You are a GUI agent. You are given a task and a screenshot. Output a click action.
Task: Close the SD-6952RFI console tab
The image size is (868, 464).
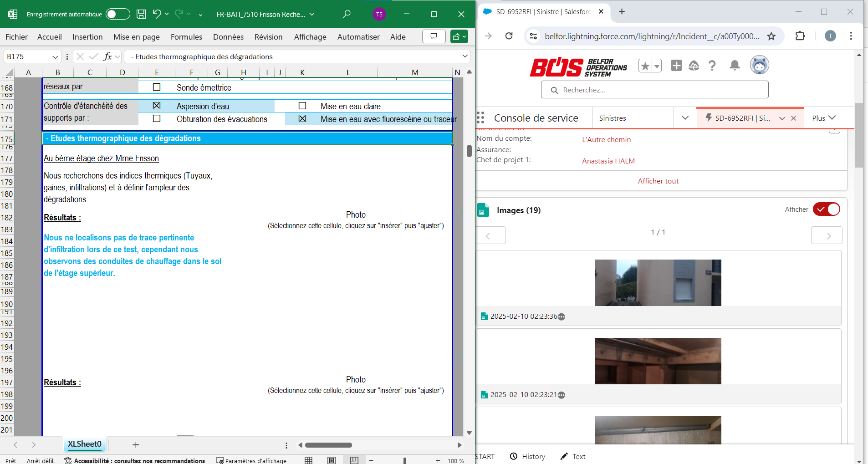793,118
